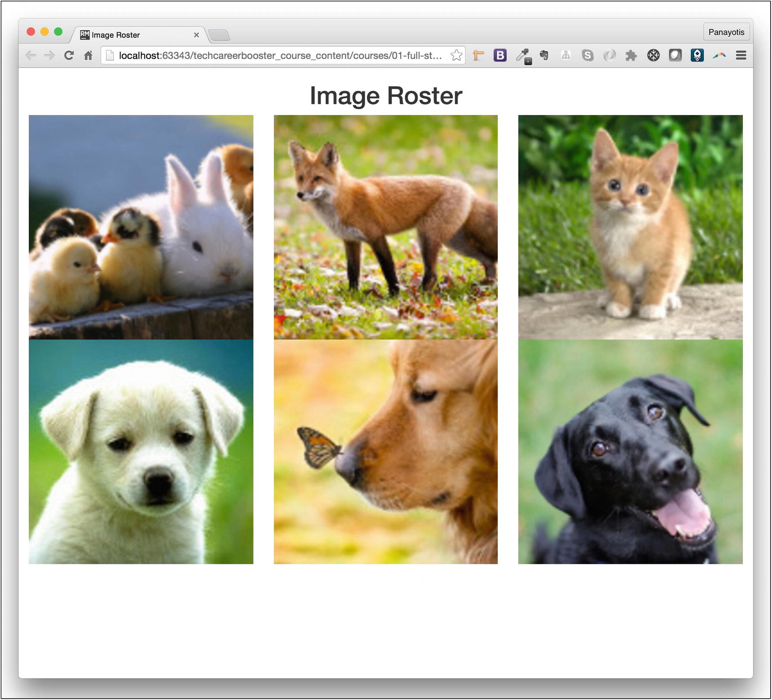The width and height of the screenshot is (772, 700).
Task: Click the purple Bootstrap extension icon
Action: click(500, 55)
